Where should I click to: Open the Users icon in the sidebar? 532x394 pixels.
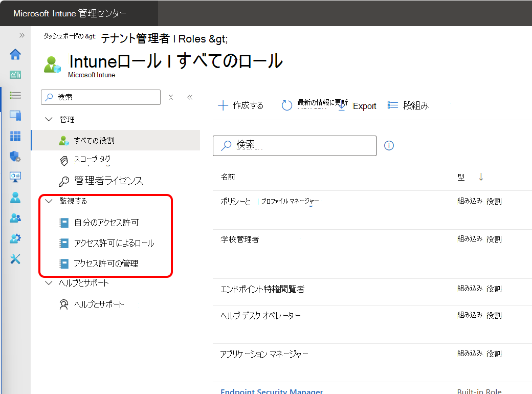click(x=15, y=198)
